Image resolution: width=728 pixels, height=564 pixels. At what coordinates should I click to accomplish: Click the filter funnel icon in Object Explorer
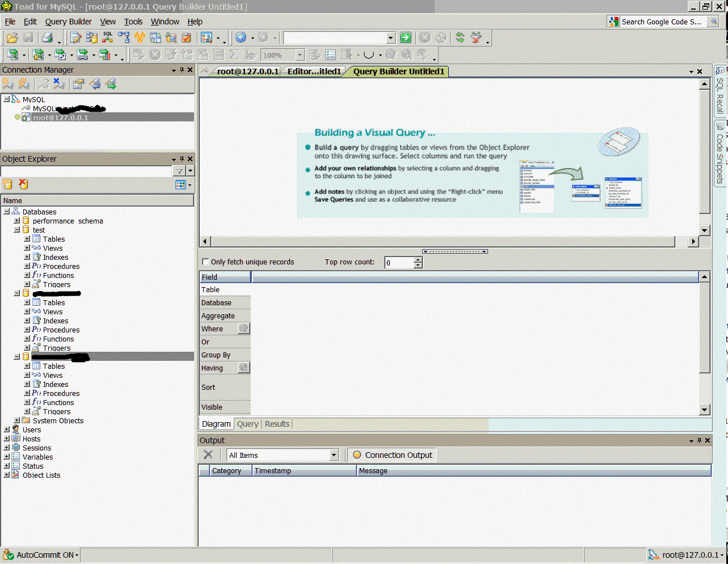pos(179,171)
